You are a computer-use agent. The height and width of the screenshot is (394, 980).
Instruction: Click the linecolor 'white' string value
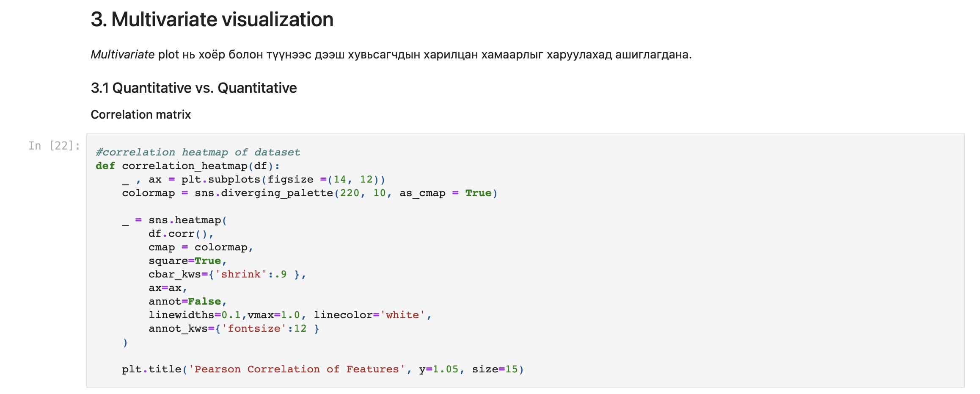(402, 315)
